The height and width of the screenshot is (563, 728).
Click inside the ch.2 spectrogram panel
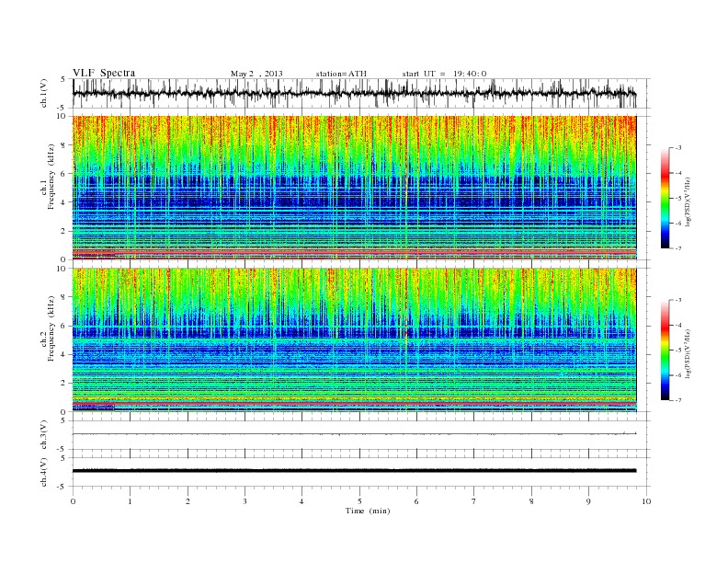point(354,339)
